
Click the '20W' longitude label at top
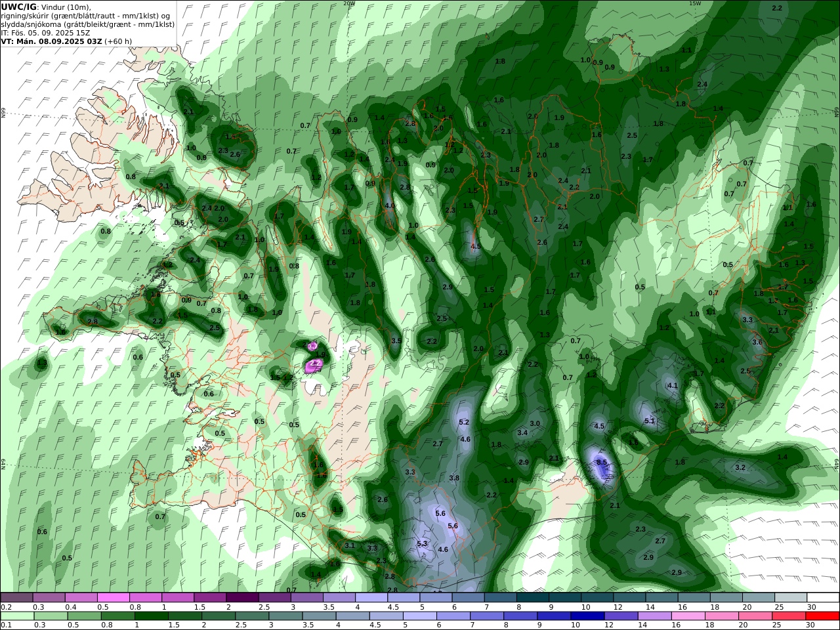[x=348, y=3]
